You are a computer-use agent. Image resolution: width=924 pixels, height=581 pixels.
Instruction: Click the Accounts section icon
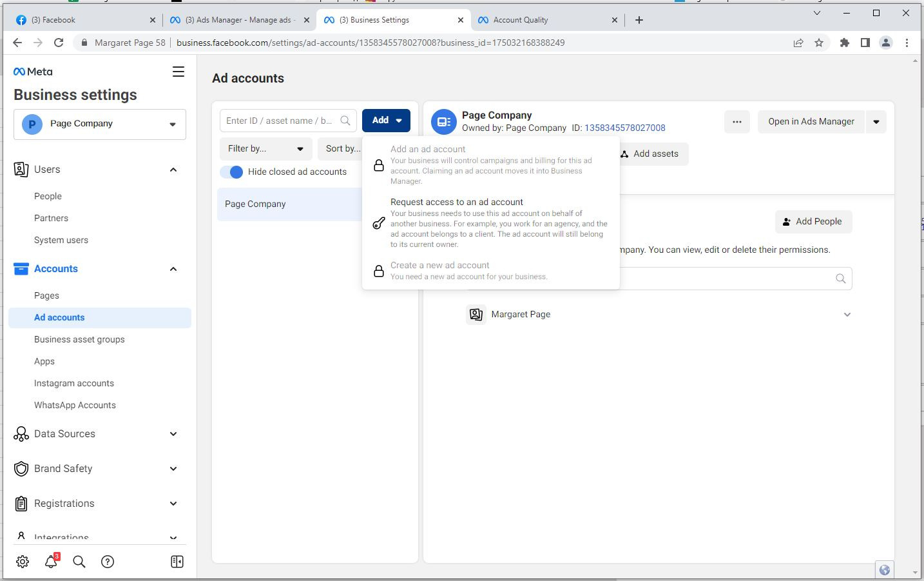tap(21, 269)
